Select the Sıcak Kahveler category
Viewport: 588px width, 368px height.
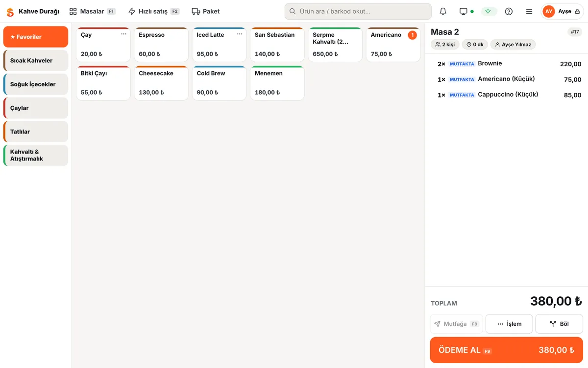tap(36, 61)
